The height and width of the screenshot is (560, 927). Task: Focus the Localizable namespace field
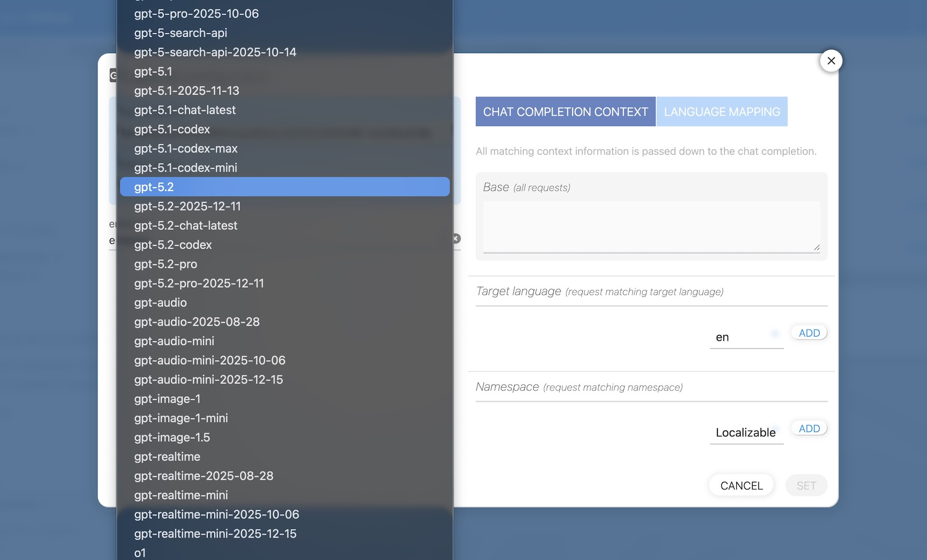coord(745,433)
